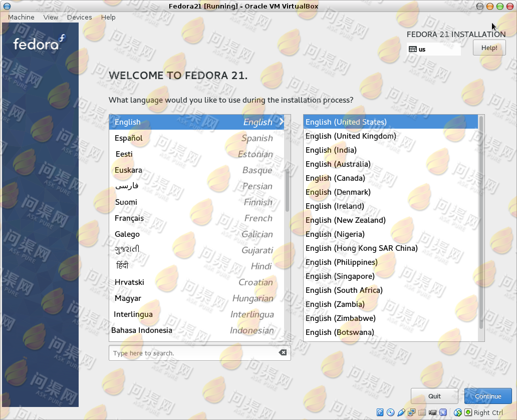517x420 pixels.
Task: Select Euskara Basque language
Action: (196, 170)
